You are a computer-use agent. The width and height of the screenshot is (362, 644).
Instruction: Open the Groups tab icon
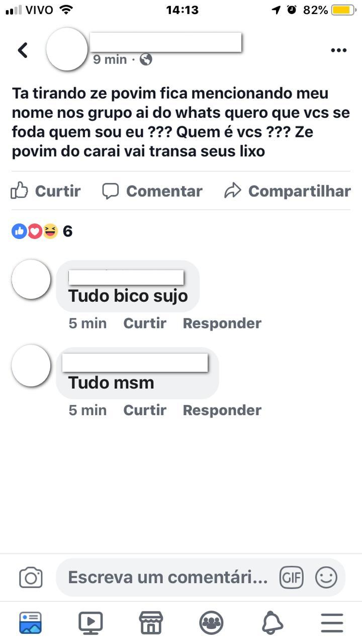pos(211,623)
